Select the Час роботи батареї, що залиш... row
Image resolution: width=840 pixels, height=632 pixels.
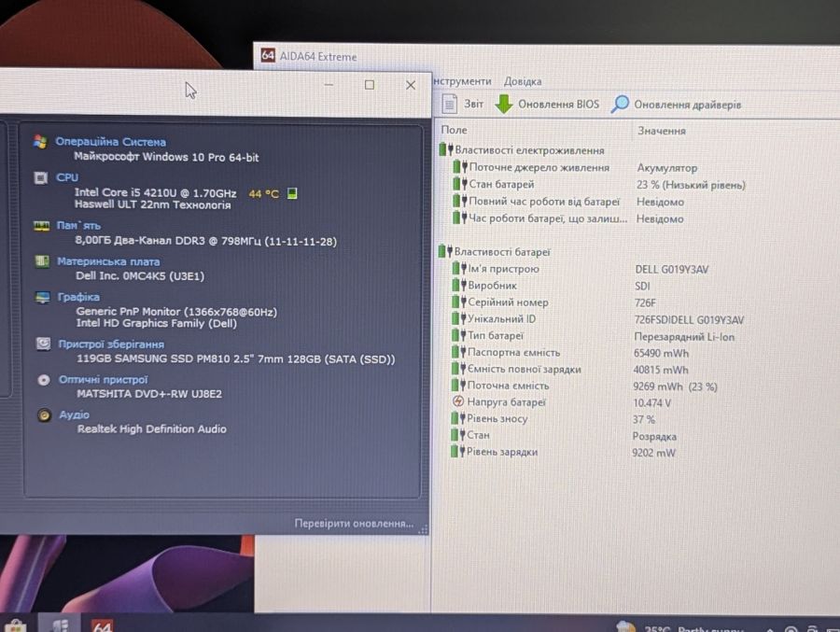[567, 218]
